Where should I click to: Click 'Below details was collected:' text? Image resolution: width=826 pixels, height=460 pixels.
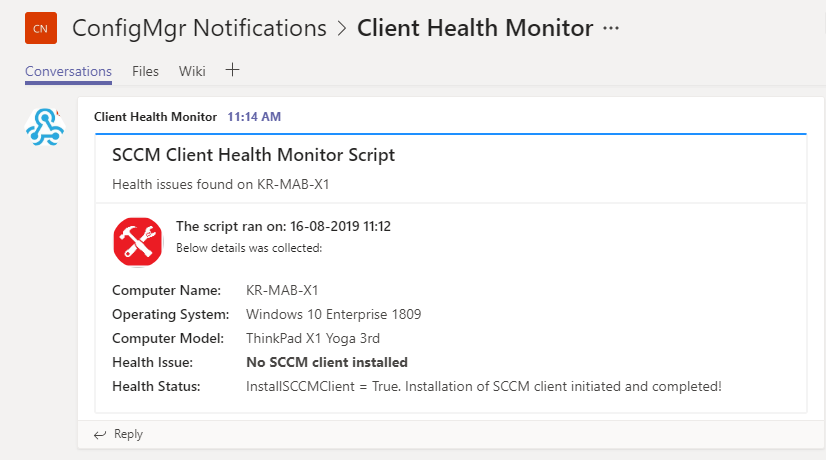coord(249,248)
